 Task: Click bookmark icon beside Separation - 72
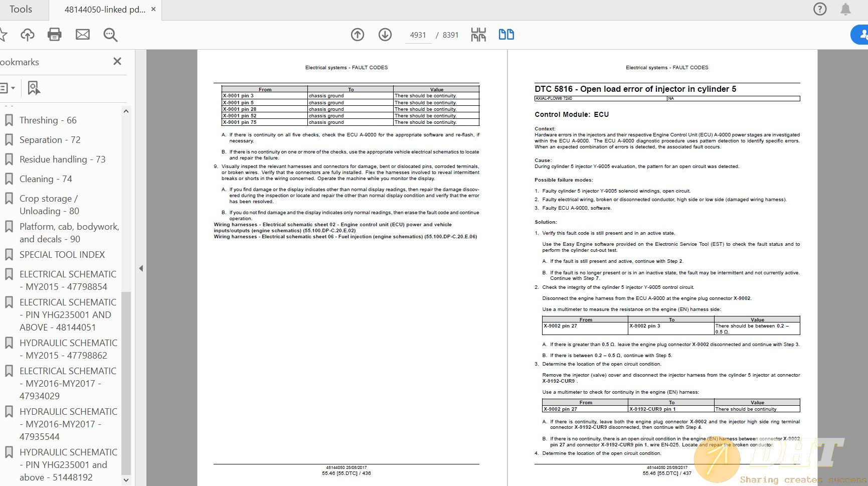(9, 140)
